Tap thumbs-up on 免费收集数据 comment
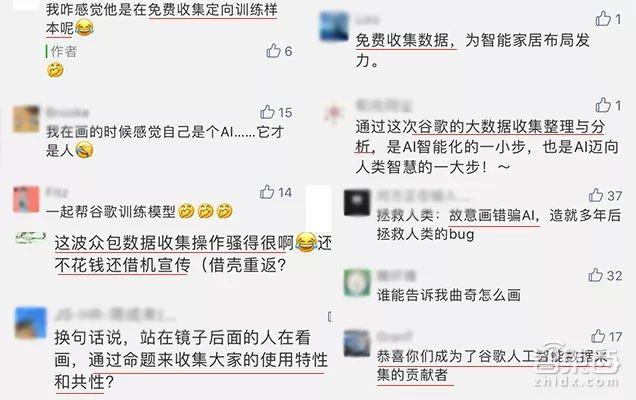This screenshot has height=400, width=636. 603,19
